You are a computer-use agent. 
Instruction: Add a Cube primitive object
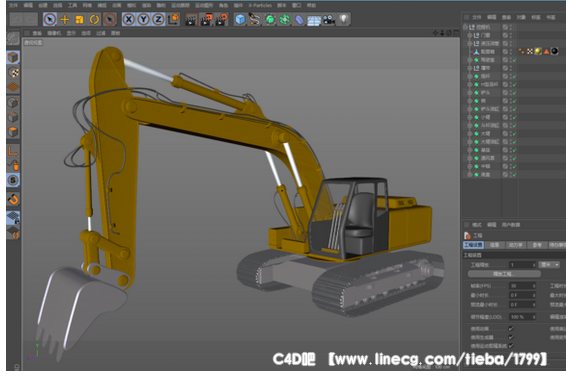click(x=240, y=19)
